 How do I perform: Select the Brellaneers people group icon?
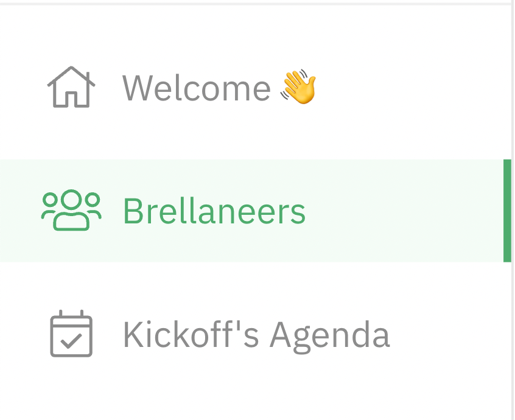coord(71,210)
